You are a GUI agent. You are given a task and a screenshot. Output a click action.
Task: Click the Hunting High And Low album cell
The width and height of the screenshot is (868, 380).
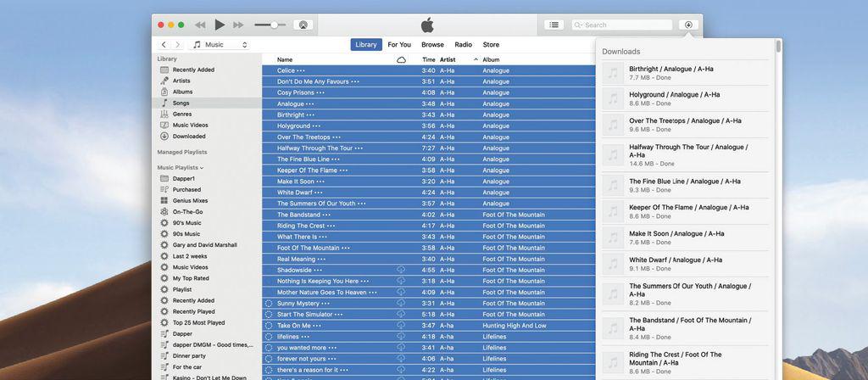click(515, 325)
